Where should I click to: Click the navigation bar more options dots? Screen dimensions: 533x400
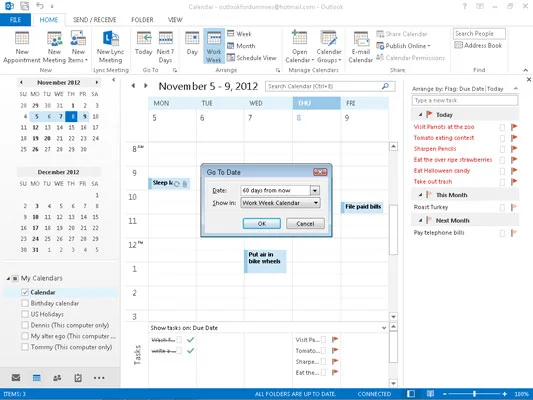[99, 378]
